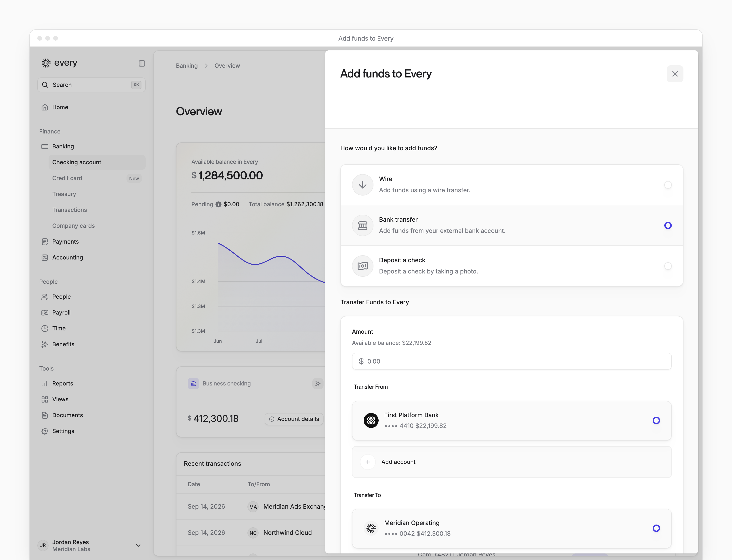
Task: Click the Payroll icon in the sidebar
Action: click(x=45, y=313)
